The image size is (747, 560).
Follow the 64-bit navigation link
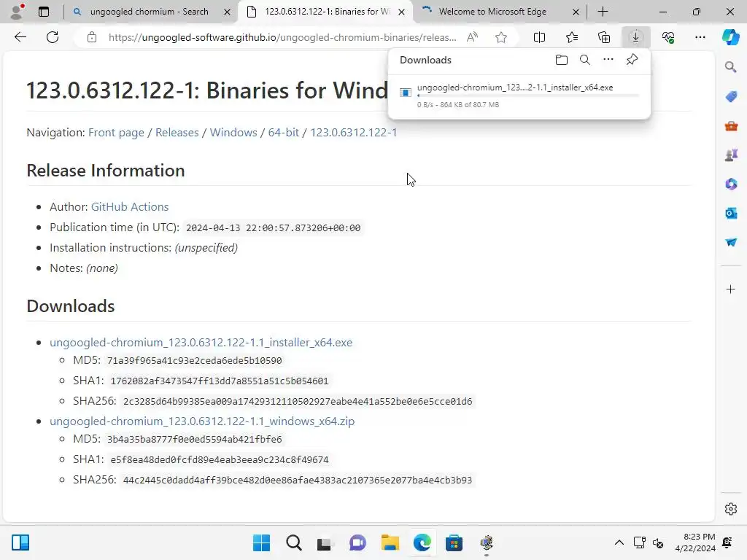coord(284,133)
